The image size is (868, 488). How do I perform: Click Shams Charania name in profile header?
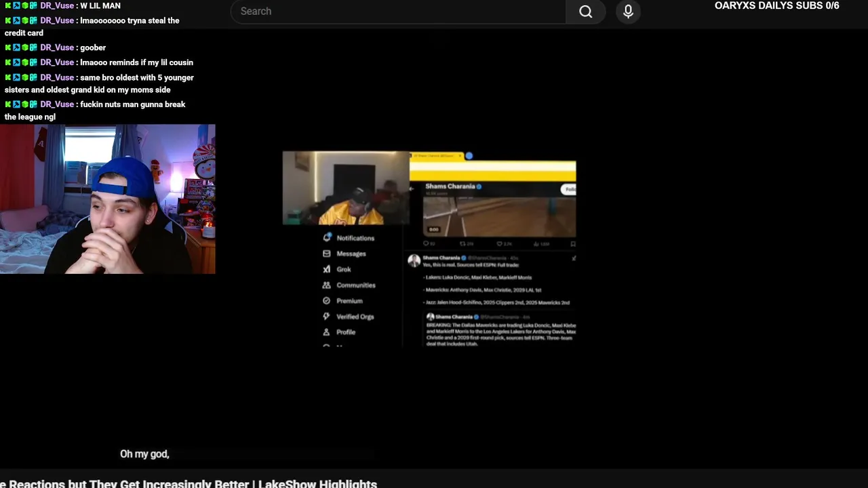[450, 186]
